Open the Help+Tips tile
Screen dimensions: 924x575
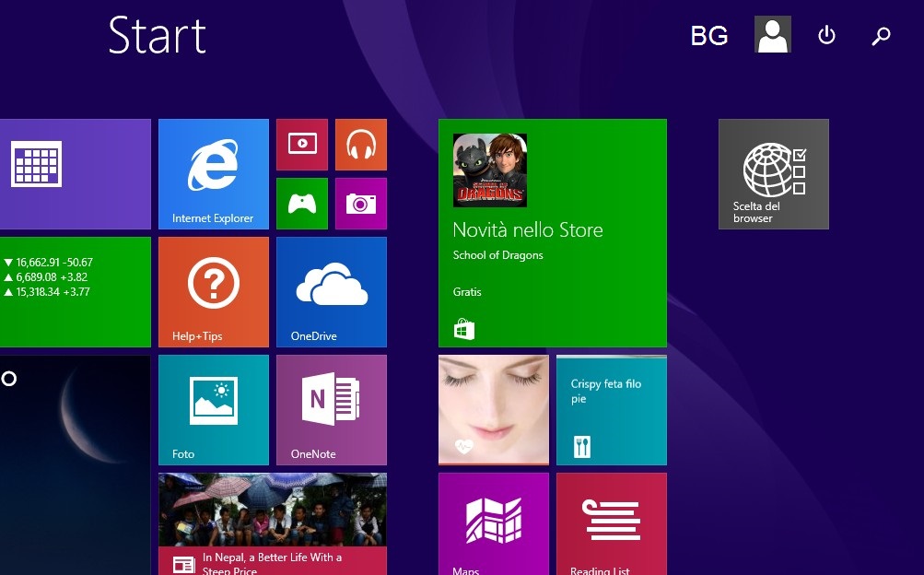214,292
